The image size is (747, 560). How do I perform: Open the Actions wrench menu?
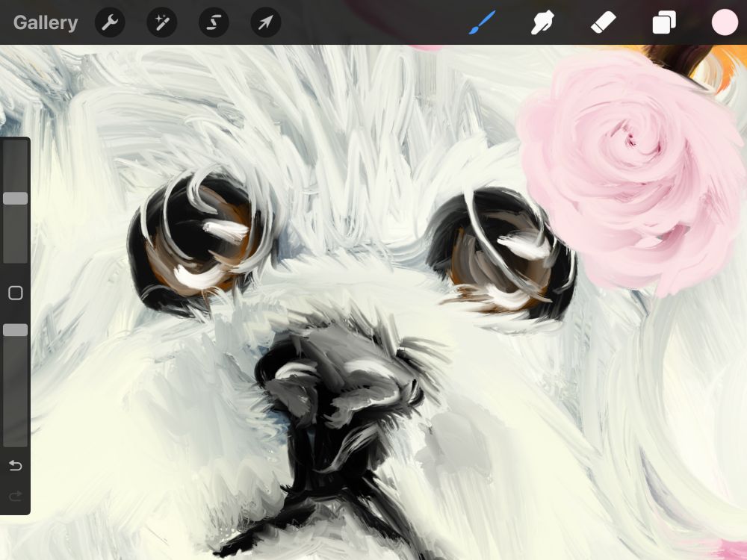click(110, 22)
